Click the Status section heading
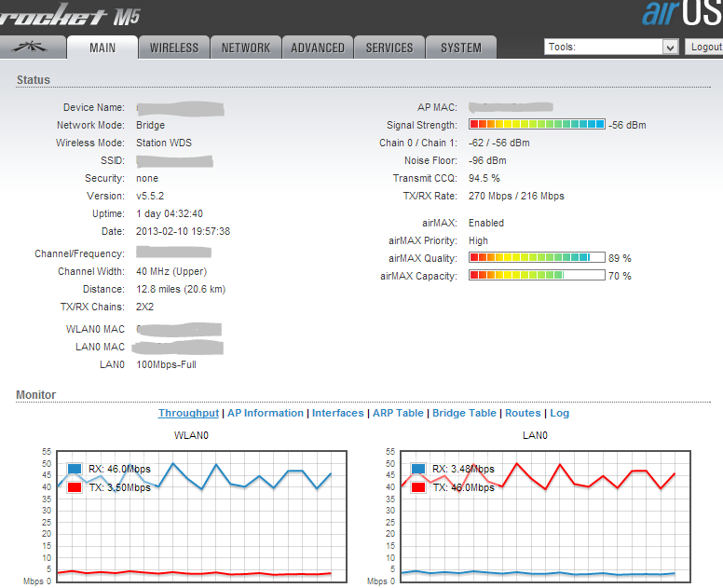723x588 pixels. click(34, 80)
